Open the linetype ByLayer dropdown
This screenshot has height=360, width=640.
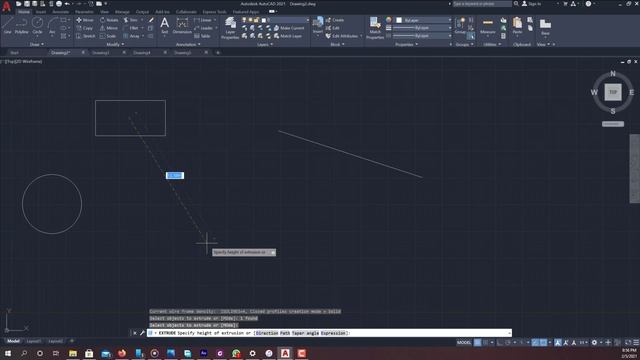(422, 36)
